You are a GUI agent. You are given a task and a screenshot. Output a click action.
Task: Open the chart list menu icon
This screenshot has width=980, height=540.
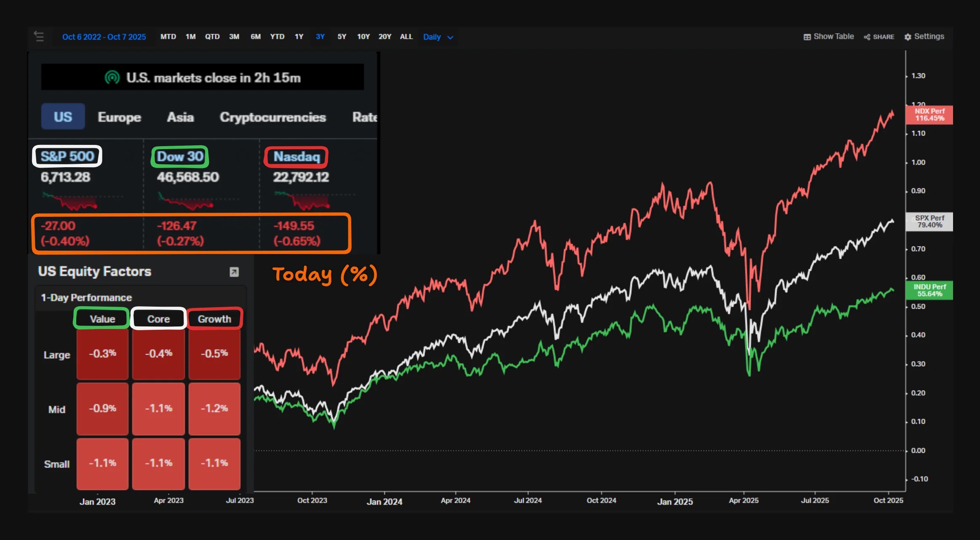tap(39, 37)
